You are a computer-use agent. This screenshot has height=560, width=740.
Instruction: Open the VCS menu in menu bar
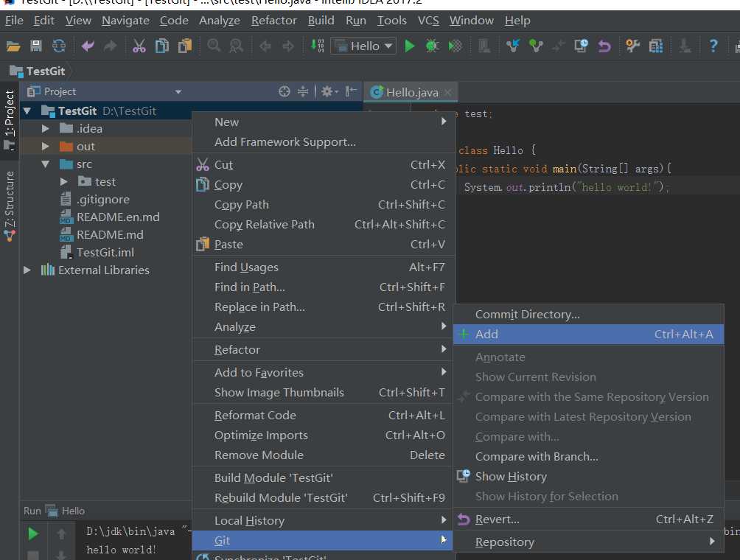click(x=428, y=21)
